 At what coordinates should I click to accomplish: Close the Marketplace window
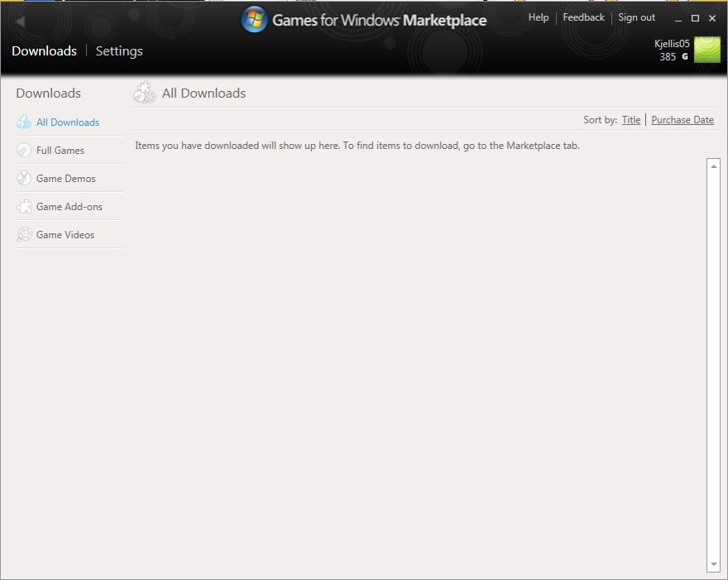pyautogui.click(x=712, y=18)
